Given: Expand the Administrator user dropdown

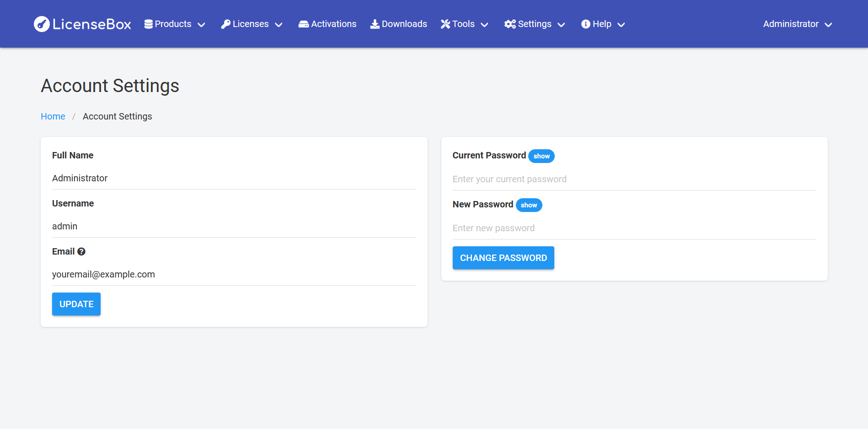Looking at the screenshot, I should pos(797,24).
